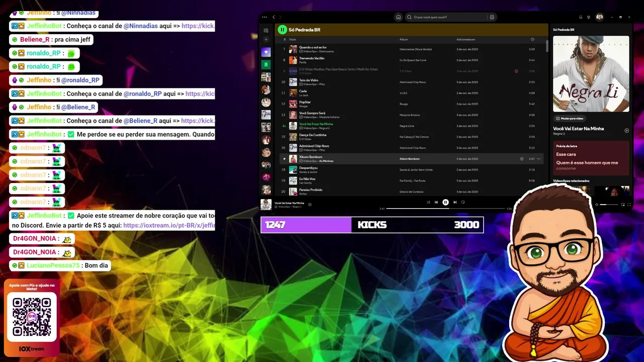
Task: Click 'Mudar para vídeo' button
Action: tap(570, 119)
